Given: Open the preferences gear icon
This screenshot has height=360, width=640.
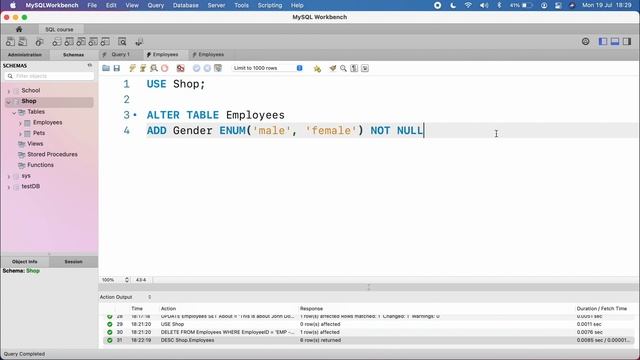Looking at the screenshot, I should click(586, 42).
